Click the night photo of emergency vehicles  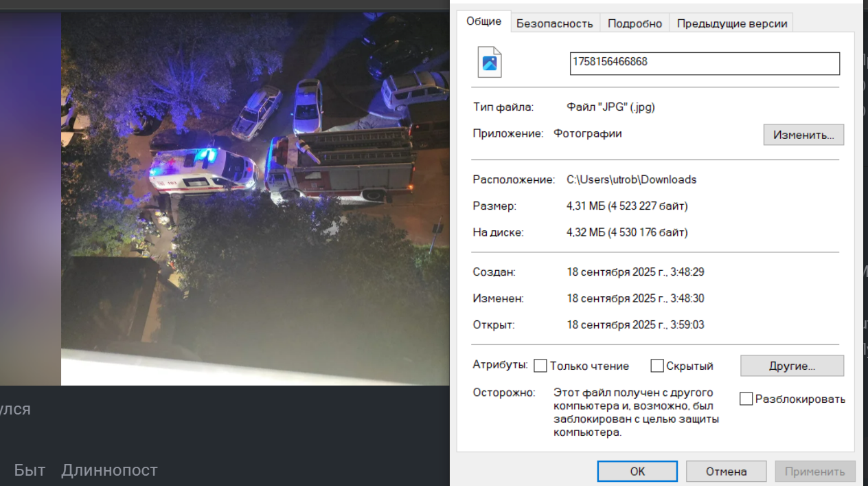[255, 199]
